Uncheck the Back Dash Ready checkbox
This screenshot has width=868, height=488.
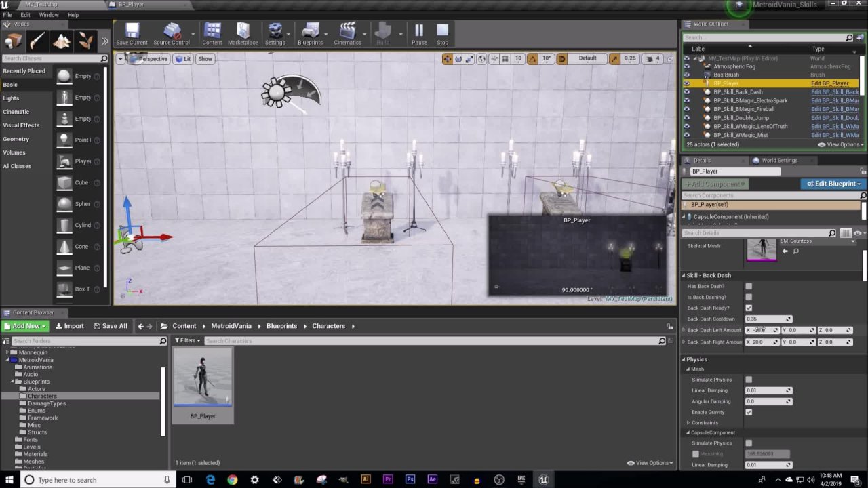click(749, 308)
